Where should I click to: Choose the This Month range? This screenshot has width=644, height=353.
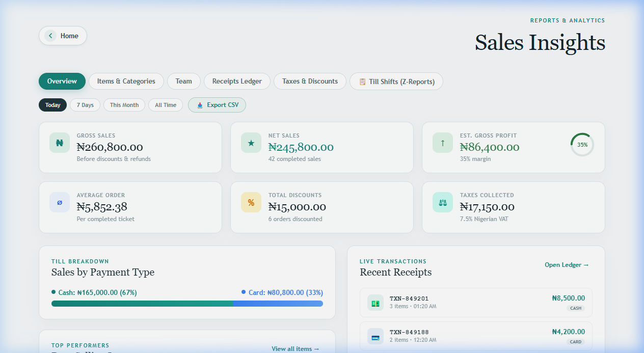(x=124, y=105)
